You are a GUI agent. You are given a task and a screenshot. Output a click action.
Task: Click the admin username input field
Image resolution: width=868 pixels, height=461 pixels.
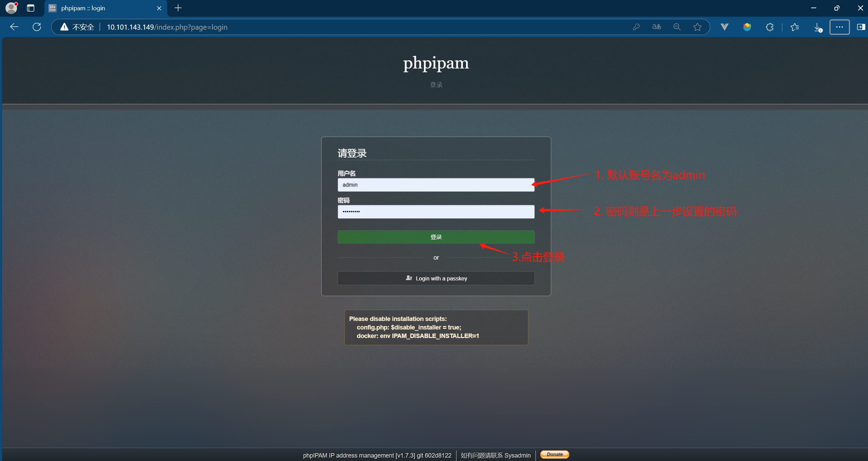(x=436, y=185)
